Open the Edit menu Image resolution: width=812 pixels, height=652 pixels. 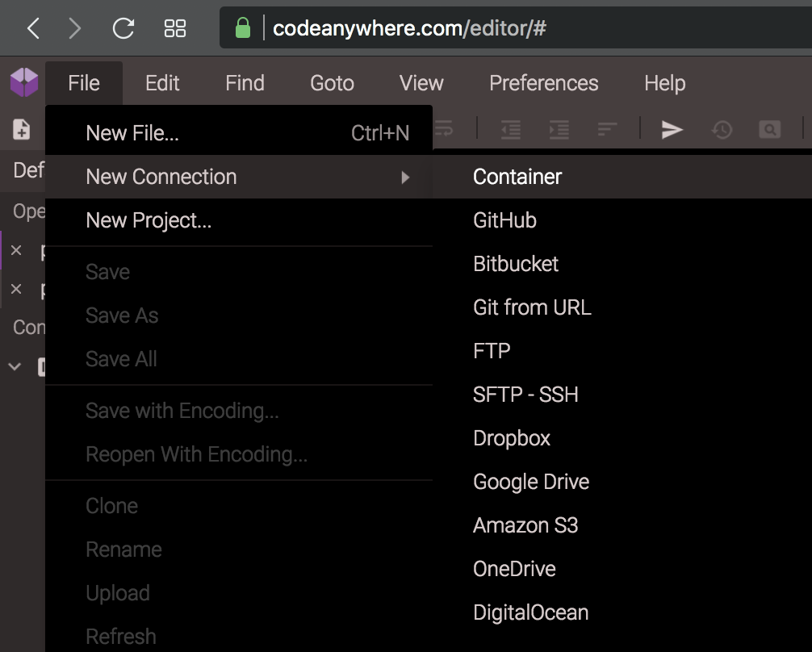pos(162,83)
